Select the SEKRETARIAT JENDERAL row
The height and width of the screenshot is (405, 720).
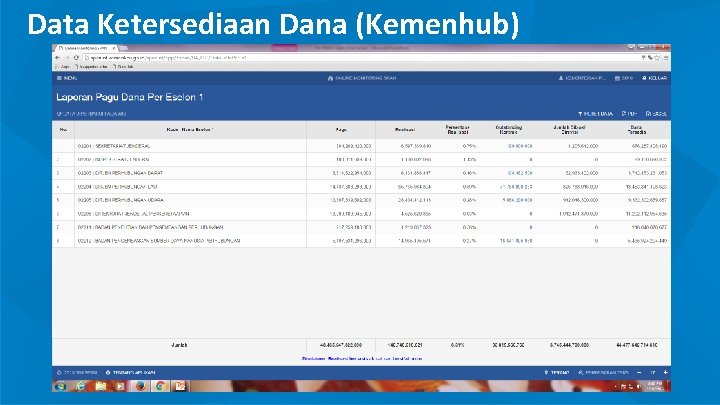[361, 146]
